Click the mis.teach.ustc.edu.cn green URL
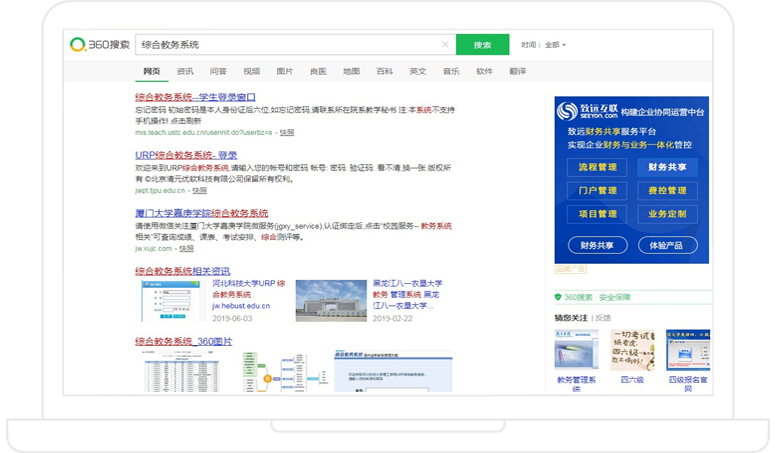The image size is (776, 453). (203, 132)
